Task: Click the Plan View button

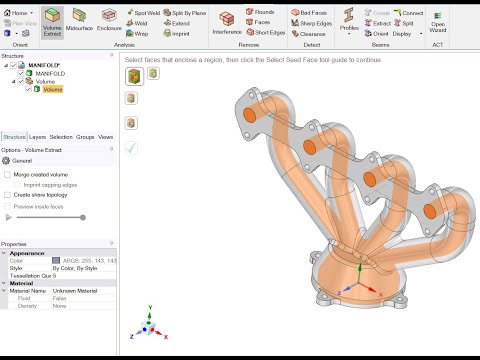Action: click(20, 23)
